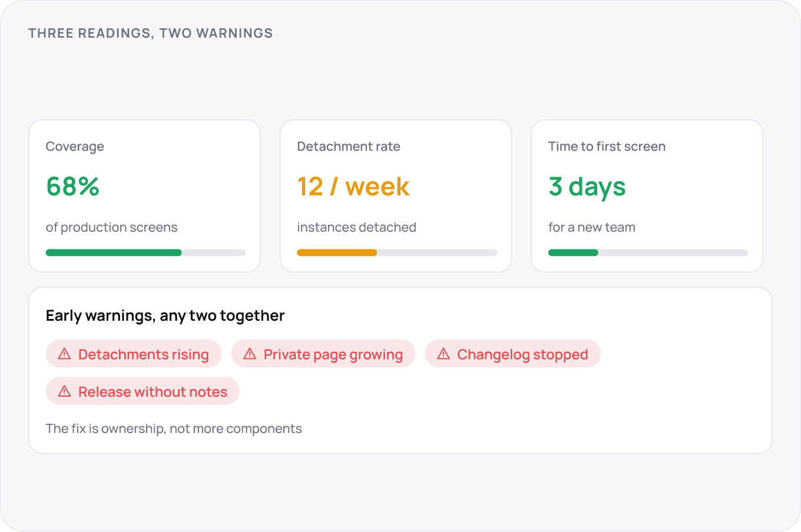This screenshot has height=532, width=801.
Task: Click the 3 days value
Action: coord(587,188)
